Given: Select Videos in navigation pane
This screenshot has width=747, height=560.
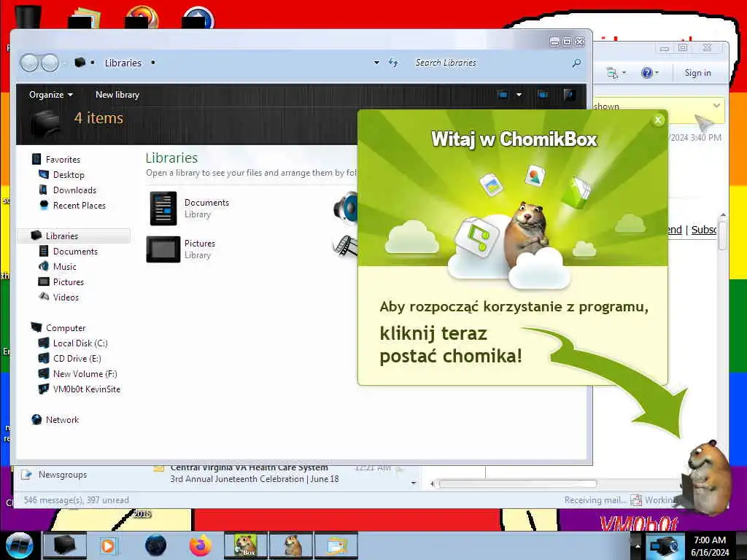Looking at the screenshot, I should coord(66,297).
